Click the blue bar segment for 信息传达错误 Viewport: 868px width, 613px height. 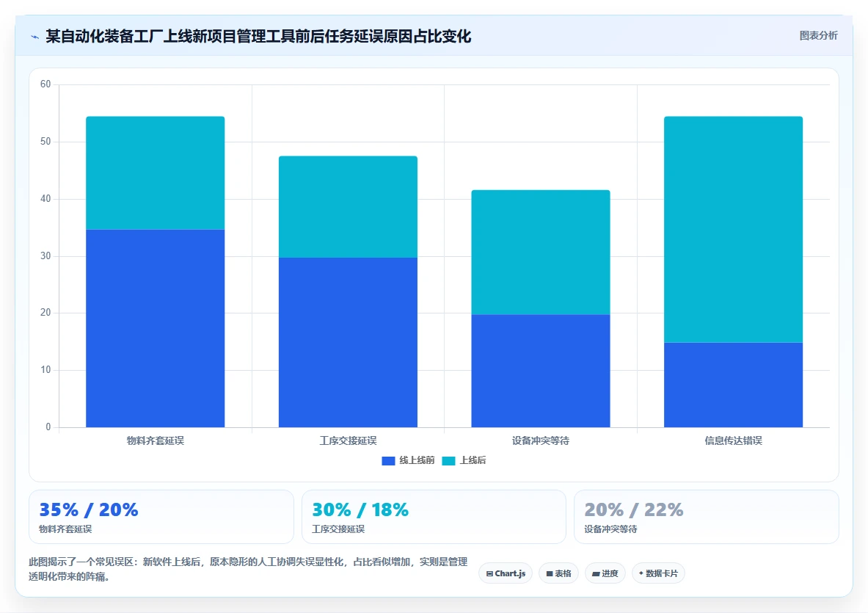pyautogui.click(x=733, y=385)
